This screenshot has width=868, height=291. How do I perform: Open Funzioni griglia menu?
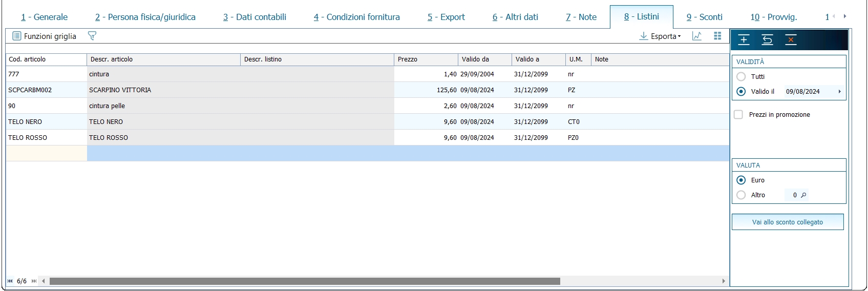click(45, 36)
